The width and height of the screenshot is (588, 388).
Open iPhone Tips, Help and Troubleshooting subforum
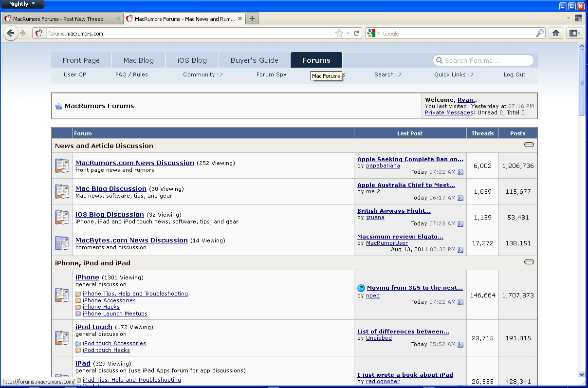(x=135, y=294)
